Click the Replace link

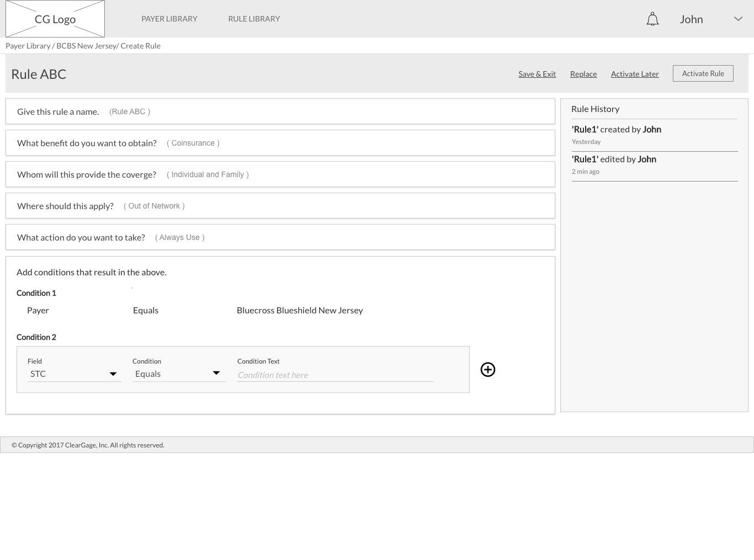coord(583,74)
